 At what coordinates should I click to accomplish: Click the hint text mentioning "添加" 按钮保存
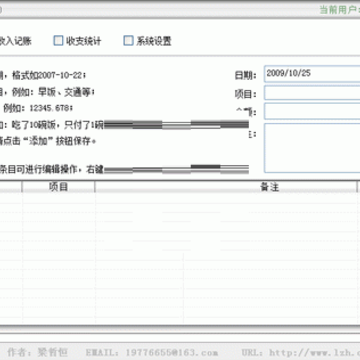click(x=48, y=141)
